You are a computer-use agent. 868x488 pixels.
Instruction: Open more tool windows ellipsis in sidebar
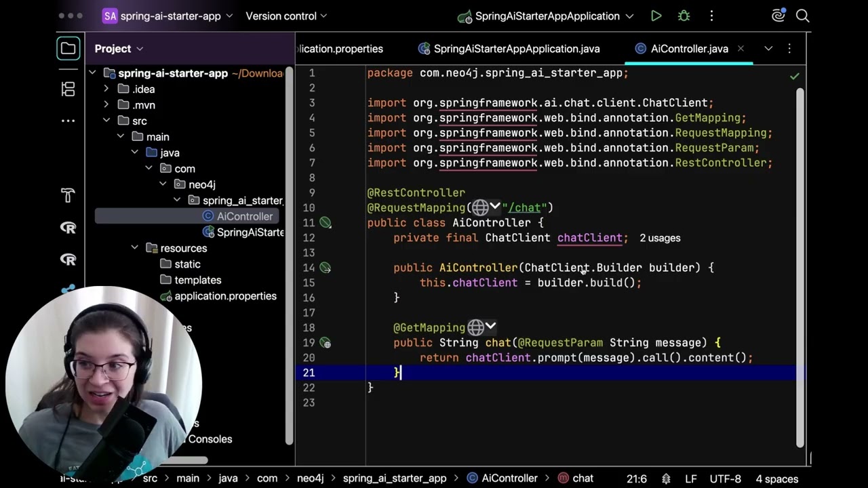[x=68, y=121]
